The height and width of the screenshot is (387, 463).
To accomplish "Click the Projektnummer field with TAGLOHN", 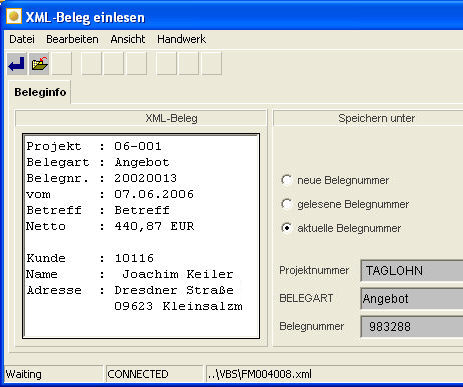I will tap(412, 270).
